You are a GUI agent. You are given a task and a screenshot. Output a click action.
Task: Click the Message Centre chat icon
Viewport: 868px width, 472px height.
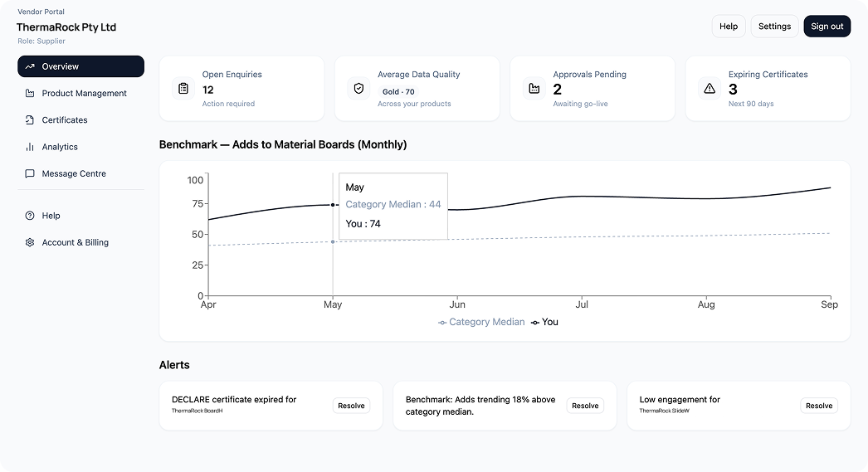pyautogui.click(x=30, y=174)
